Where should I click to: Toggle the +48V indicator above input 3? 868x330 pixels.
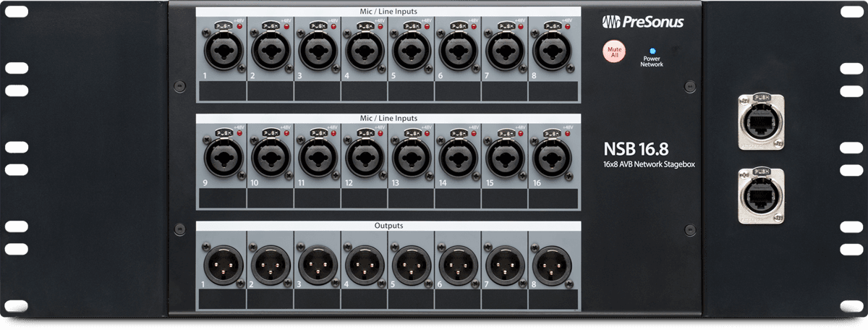coord(333,26)
